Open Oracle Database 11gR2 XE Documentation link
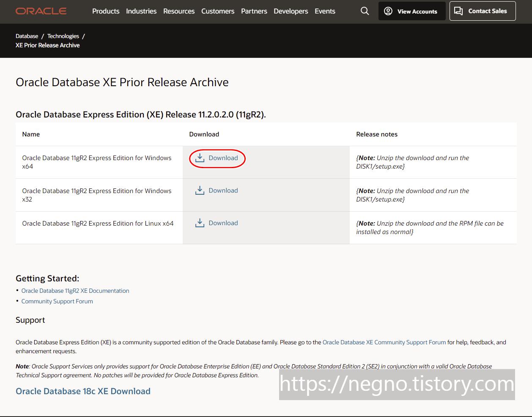532x417 pixels. [75, 291]
